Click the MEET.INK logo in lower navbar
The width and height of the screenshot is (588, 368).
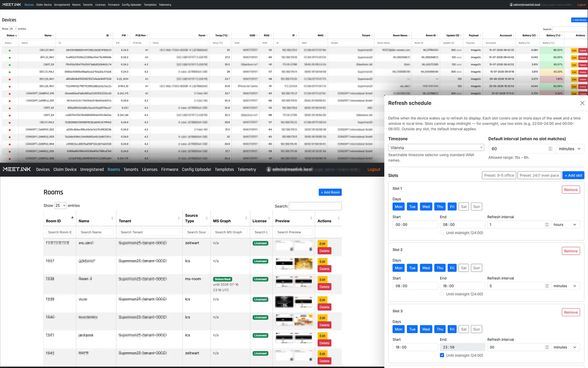17,169
